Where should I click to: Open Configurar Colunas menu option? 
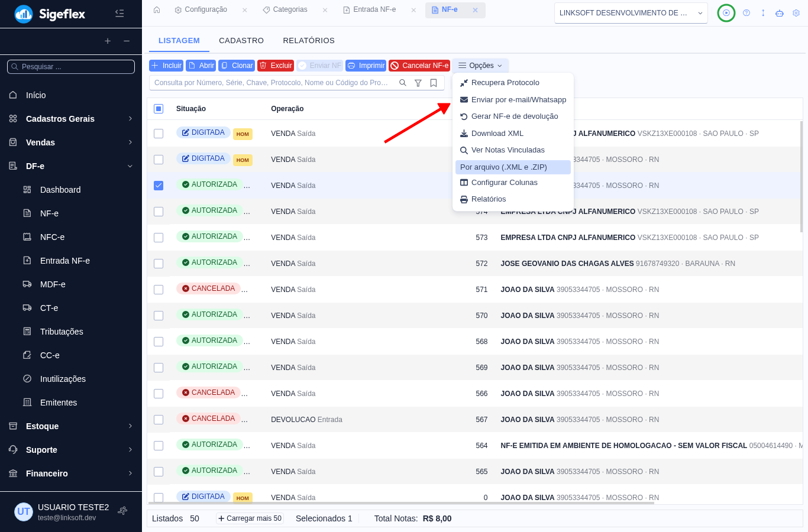coord(513,183)
